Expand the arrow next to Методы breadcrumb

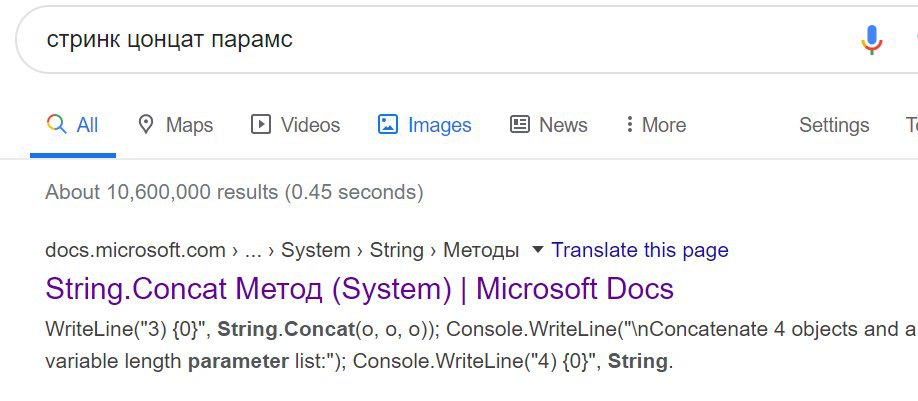pos(537,250)
